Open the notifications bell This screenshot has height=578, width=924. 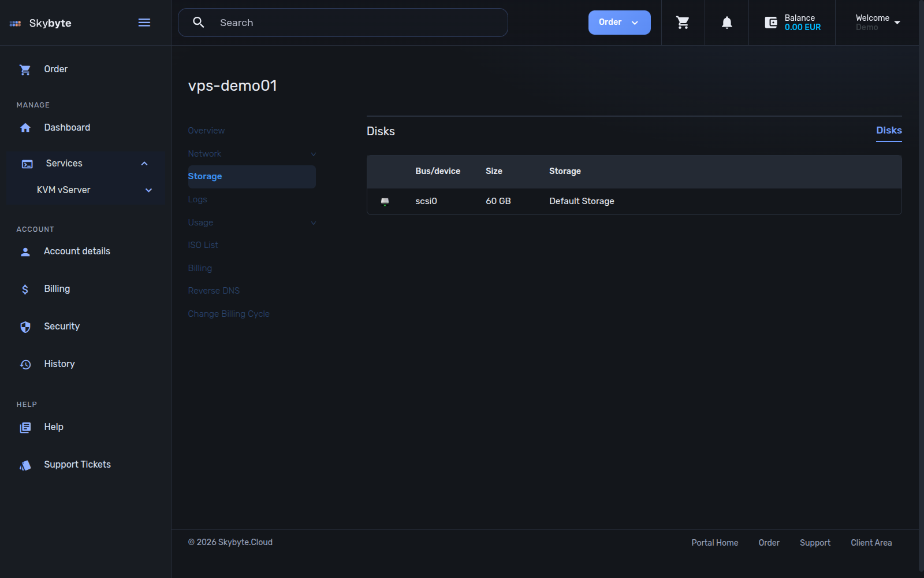[x=727, y=23]
